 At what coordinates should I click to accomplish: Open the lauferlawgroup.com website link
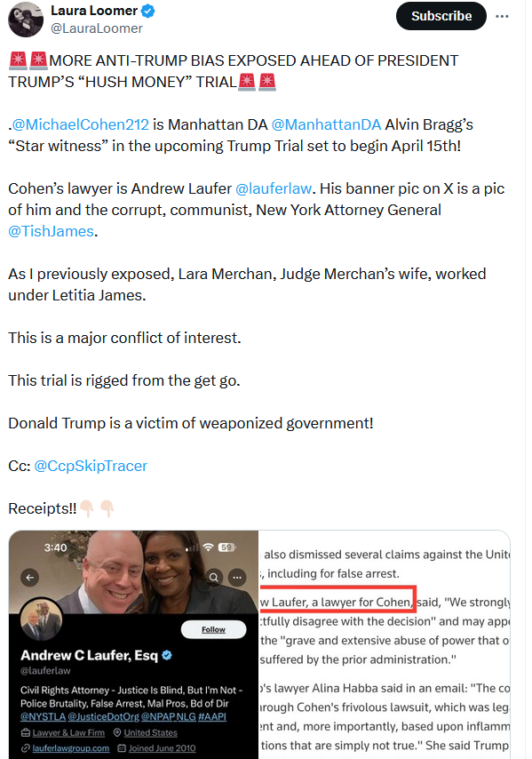coord(71,747)
